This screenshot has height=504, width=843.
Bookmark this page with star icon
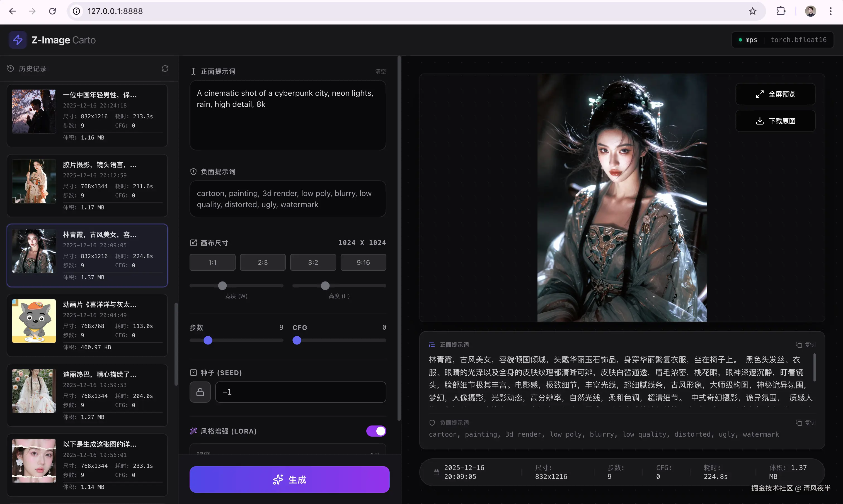(752, 11)
